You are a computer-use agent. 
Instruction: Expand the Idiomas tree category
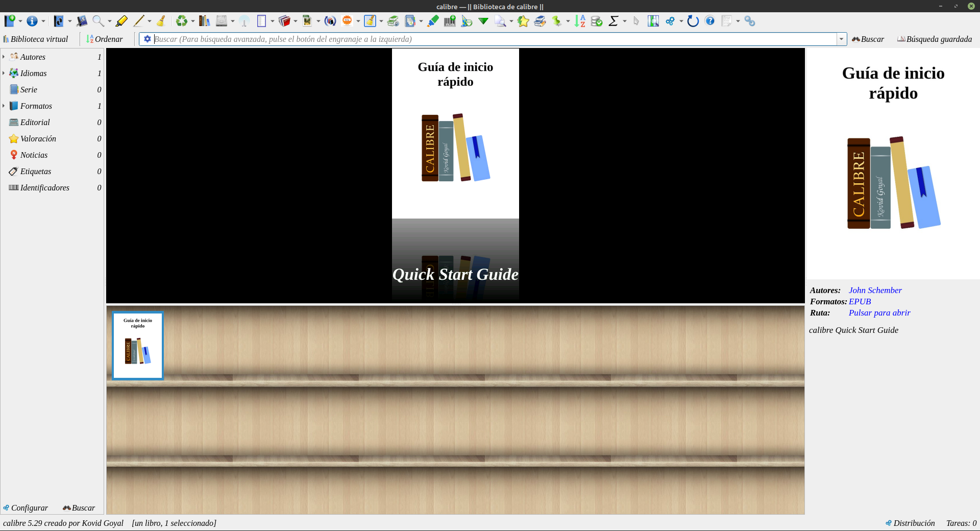[4, 73]
